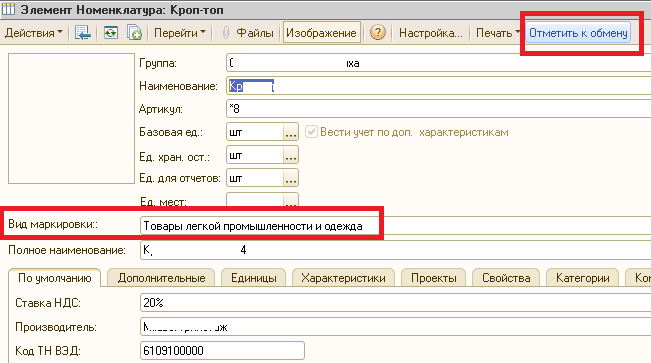The height and width of the screenshot is (363, 651).
Task: Switch to the Дополнительные tab
Action: coord(161,278)
